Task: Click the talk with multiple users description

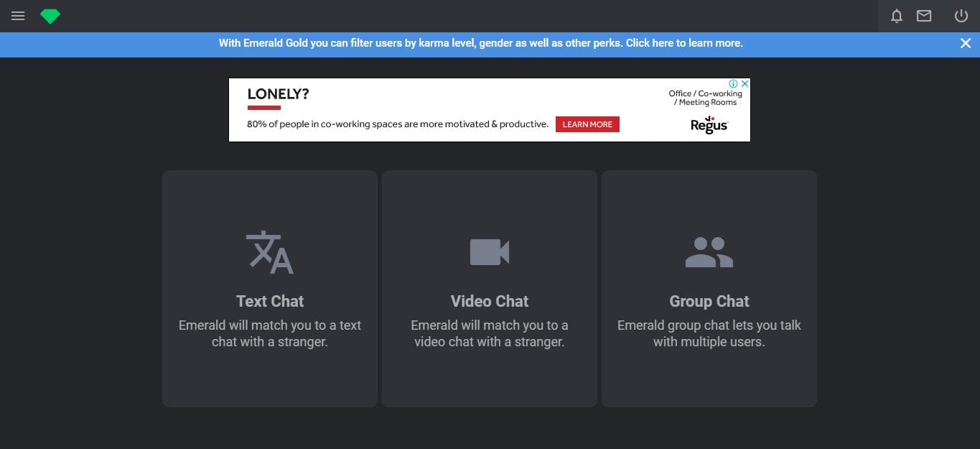Action: point(709,333)
